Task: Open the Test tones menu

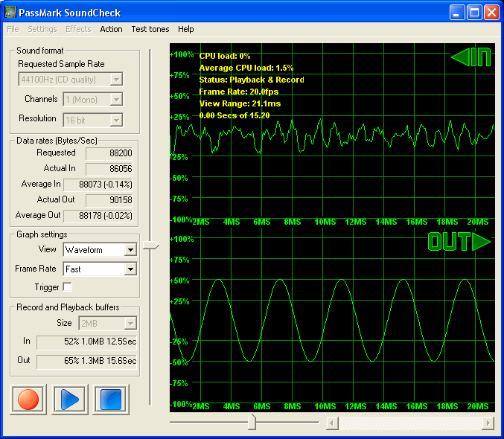Action: coord(150,29)
